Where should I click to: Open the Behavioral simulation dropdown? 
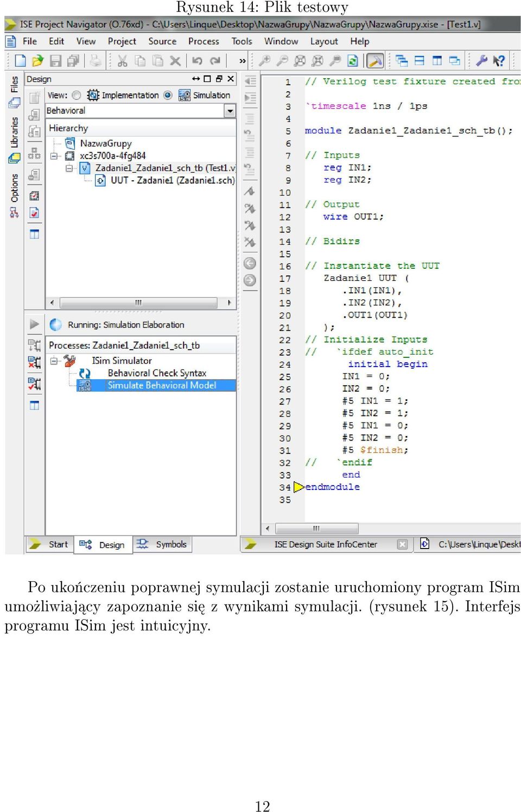click(x=230, y=111)
